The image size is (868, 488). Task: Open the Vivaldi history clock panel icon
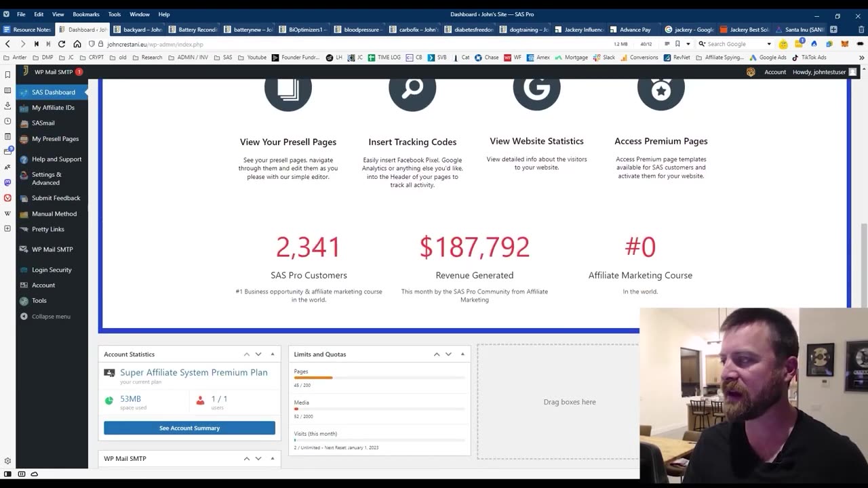(7, 121)
